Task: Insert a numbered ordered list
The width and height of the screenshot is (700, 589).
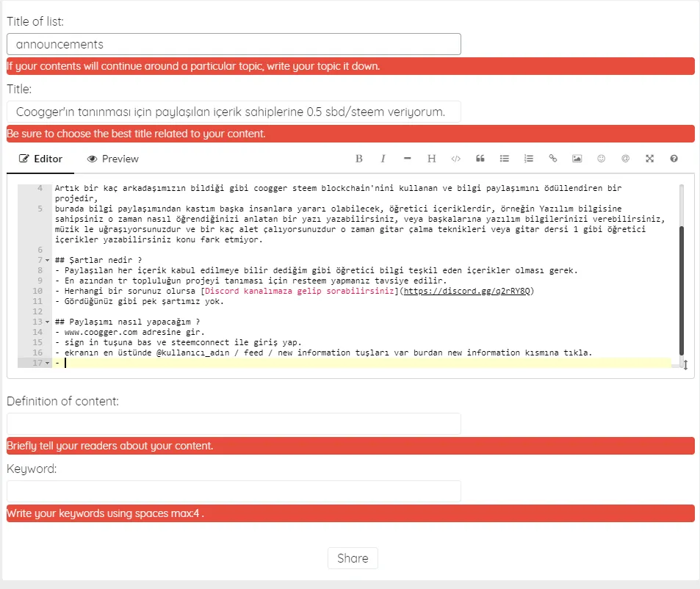Action: click(x=529, y=159)
